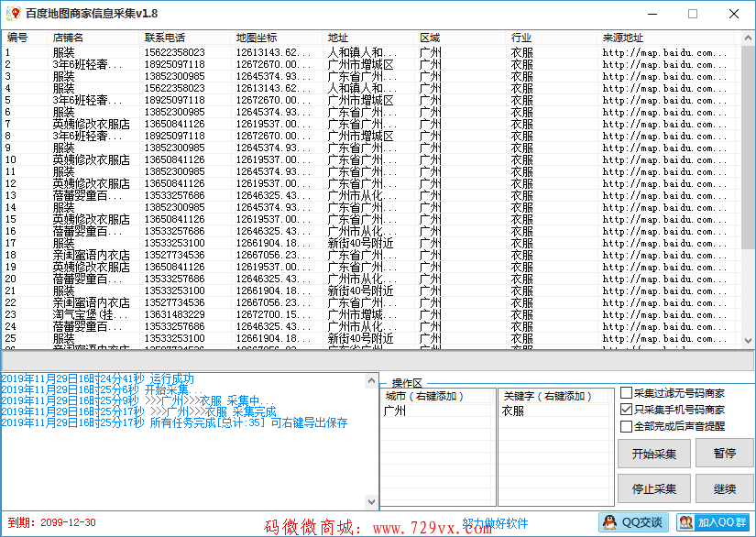Sort by 编号 column header
The width and height of the screenshot is (756, 537).
click(24, 38)
